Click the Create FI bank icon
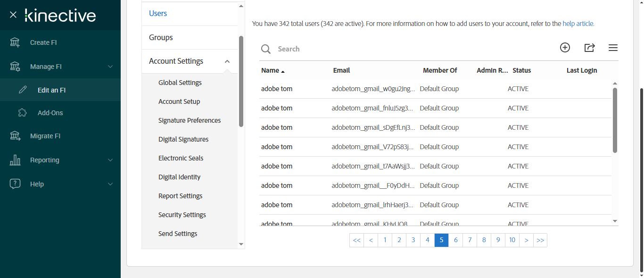Viewport: 644px width, 278px height. tap(15, 42)
